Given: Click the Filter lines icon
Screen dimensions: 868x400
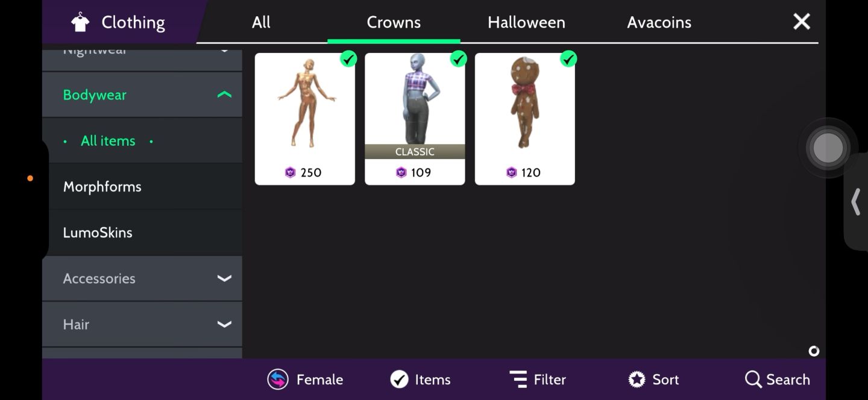Looking at the screenshot, I should coord(518,379).
